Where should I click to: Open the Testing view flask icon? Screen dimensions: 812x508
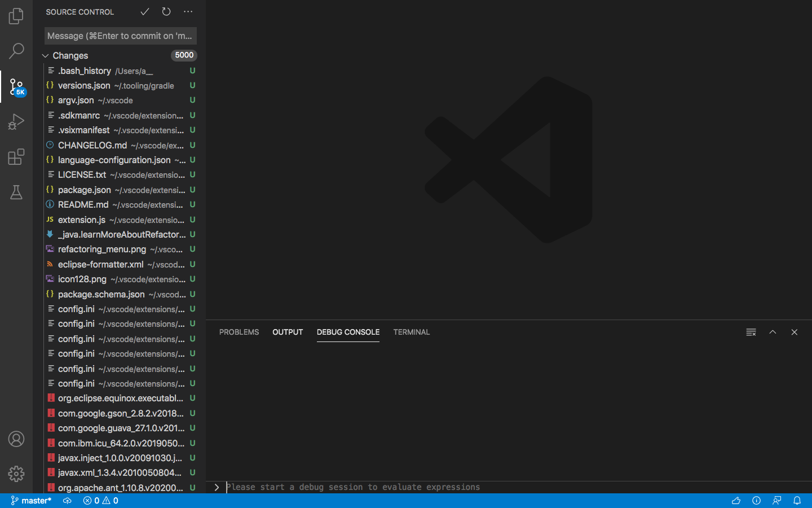(x=16, y=192)
